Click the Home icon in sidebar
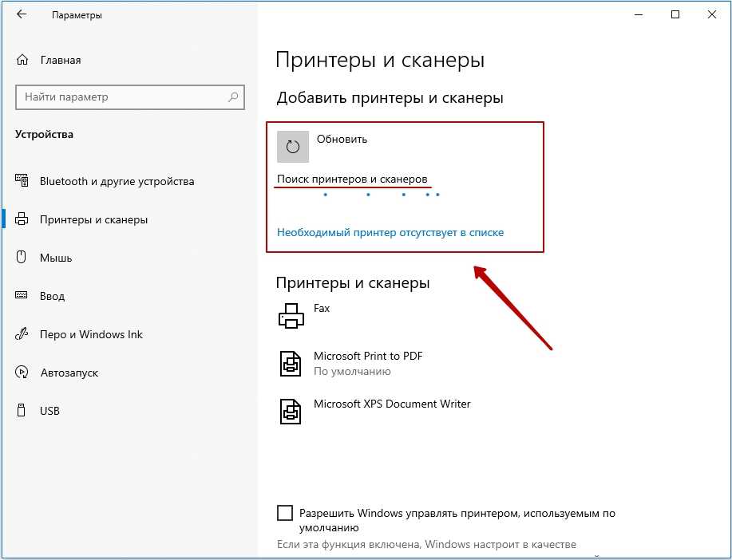The width and height of the screenshot is (732, 560). [x=22, y=60]
